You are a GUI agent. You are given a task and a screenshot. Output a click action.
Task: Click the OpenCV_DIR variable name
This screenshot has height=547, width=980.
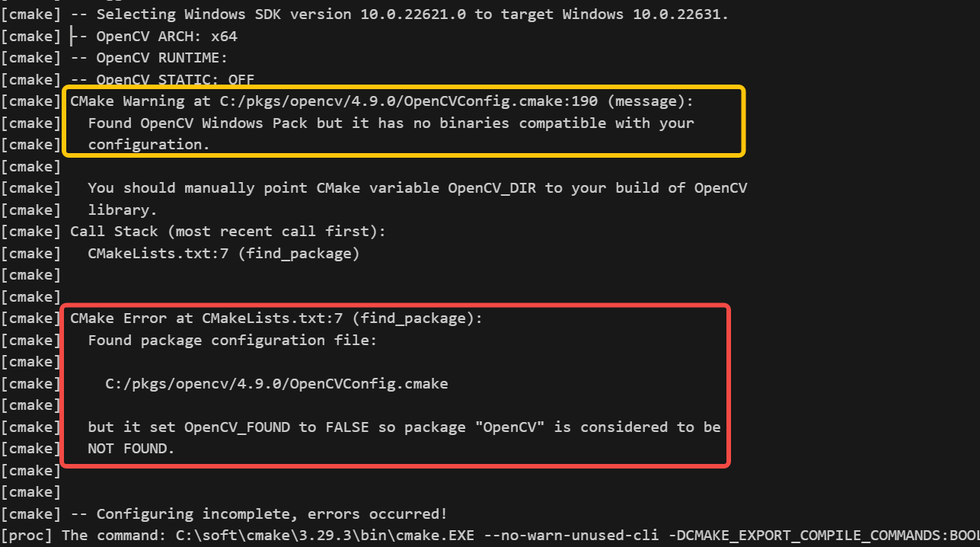point(492,187)
